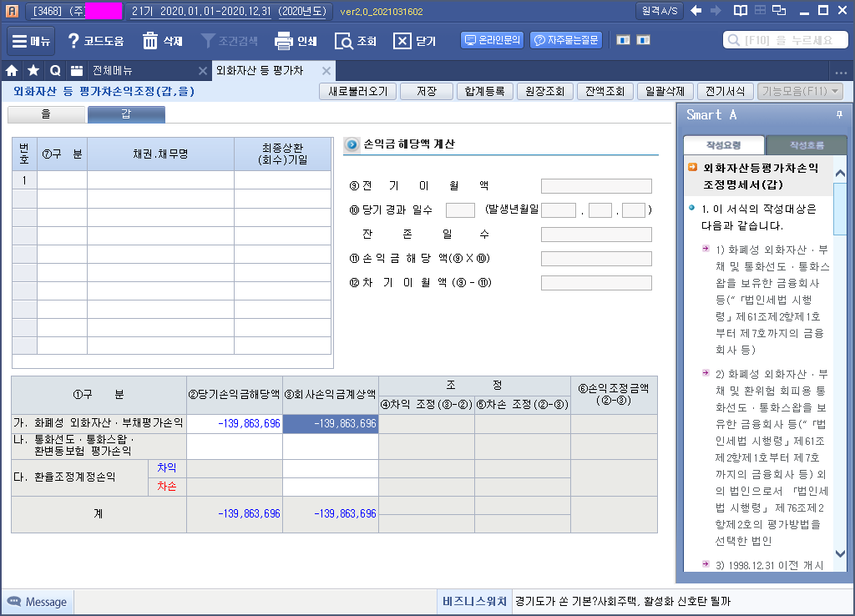Screen dimensions: 855x616
Task: Open 원격A/S remote support
Action: click(x=660, y=11)
